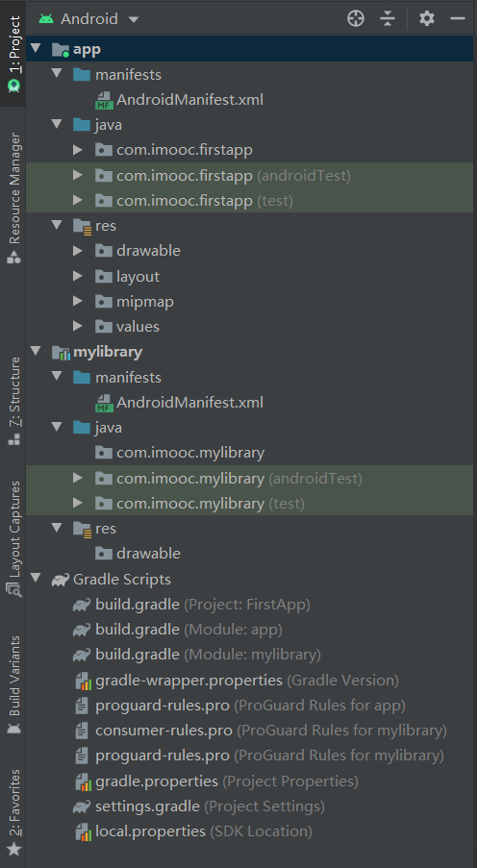Expand com.imooc.firstapp (androidTest) package
The width and height of the screenshot is (477, 868).
(x=78, y=176)
